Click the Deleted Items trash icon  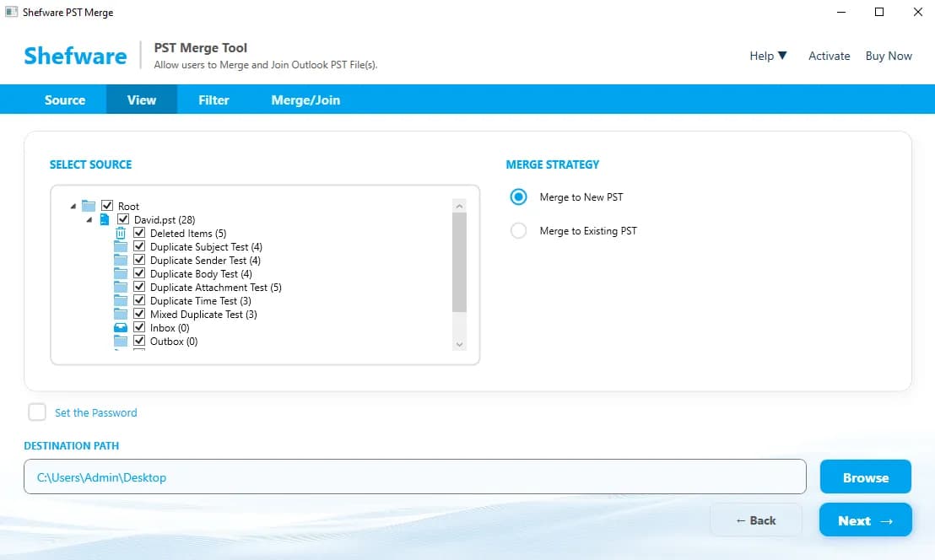tap(121, 233)
